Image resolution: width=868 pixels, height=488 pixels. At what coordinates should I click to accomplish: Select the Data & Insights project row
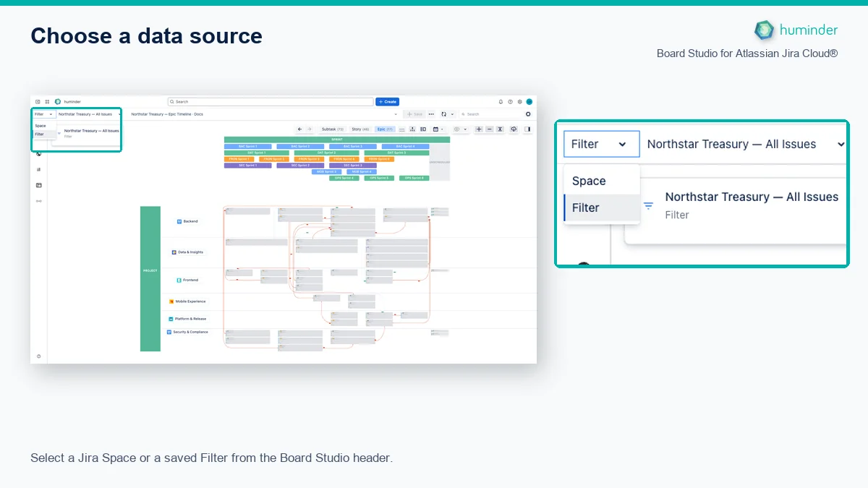(x=187, y=252)
